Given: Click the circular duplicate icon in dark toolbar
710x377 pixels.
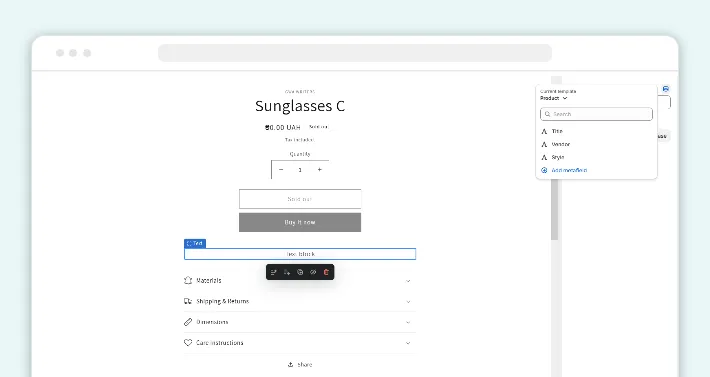Looking at the screenshot, I should (x=300, y=272).
